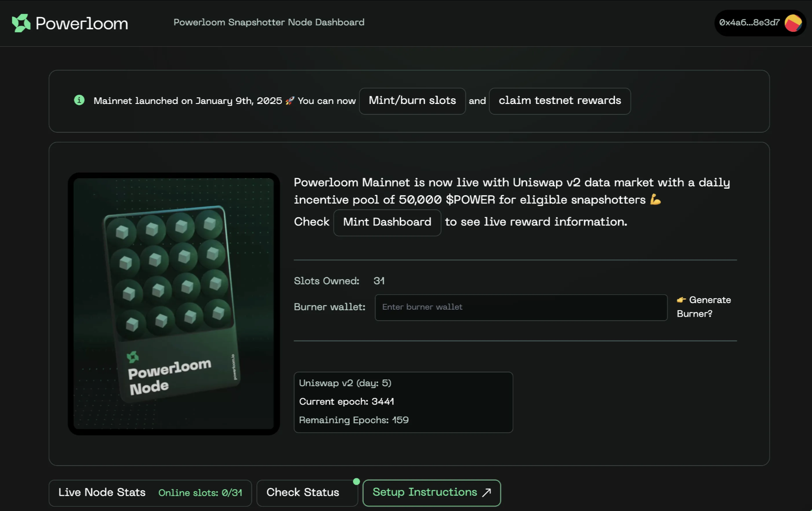Screen dimensions: 812x511
Task: Open Mint/burn slots page
Action: pos(412,101)
